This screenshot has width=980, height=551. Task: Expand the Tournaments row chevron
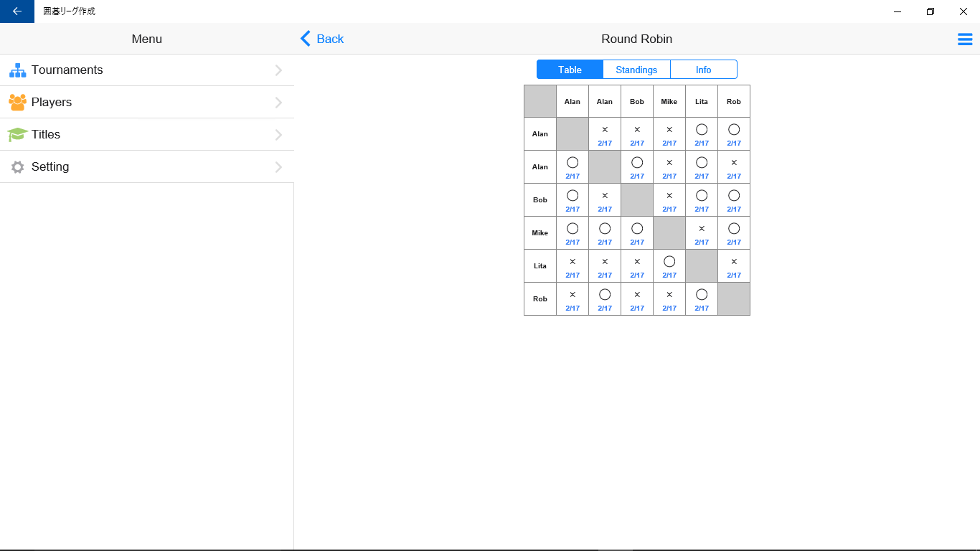coord(278,70)
